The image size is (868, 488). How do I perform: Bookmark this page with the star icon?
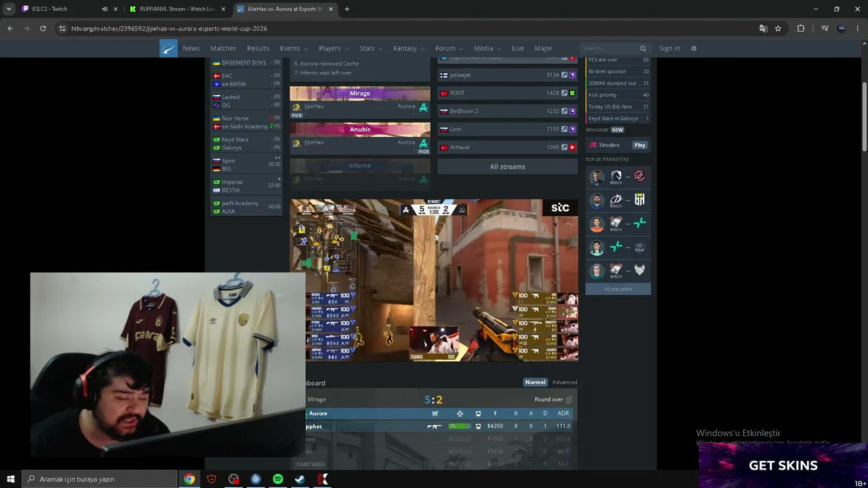coord(778,28)
